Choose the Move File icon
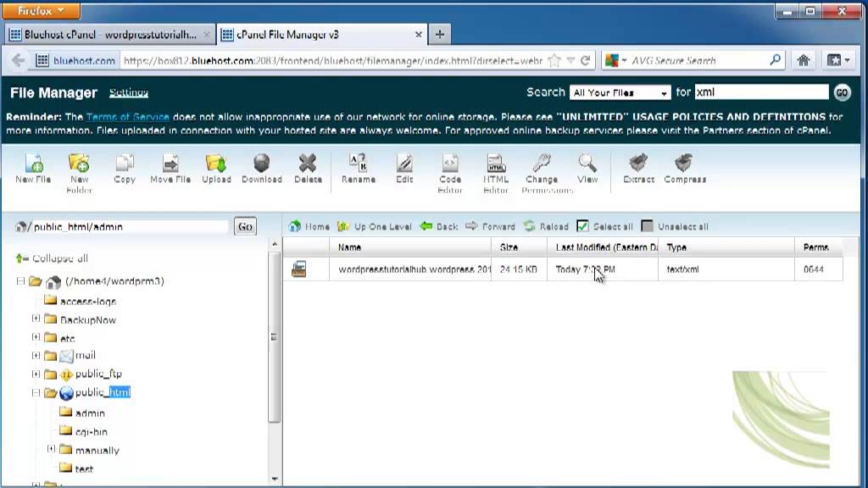Image resolution: width=868 pixels, height=488 pixels. (170, 169)
